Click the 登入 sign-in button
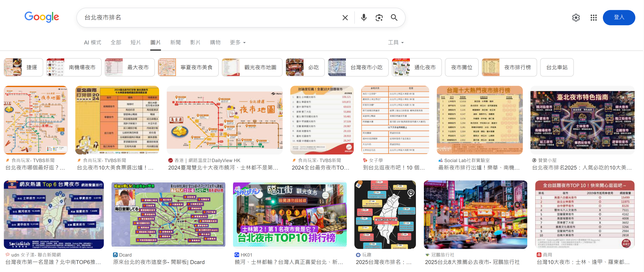Viewport: 644px width, 272px height. [619, 17]
